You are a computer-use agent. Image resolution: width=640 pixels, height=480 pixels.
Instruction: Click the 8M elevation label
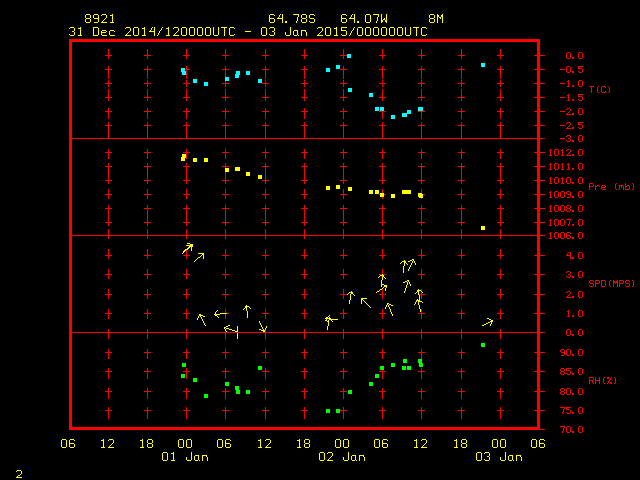click(436, 19)
